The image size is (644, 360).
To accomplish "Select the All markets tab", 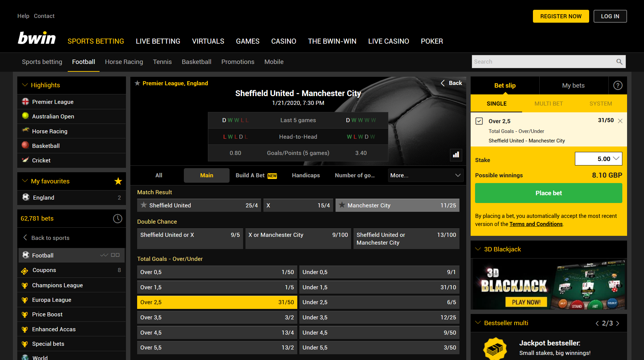I will [159, 175].
